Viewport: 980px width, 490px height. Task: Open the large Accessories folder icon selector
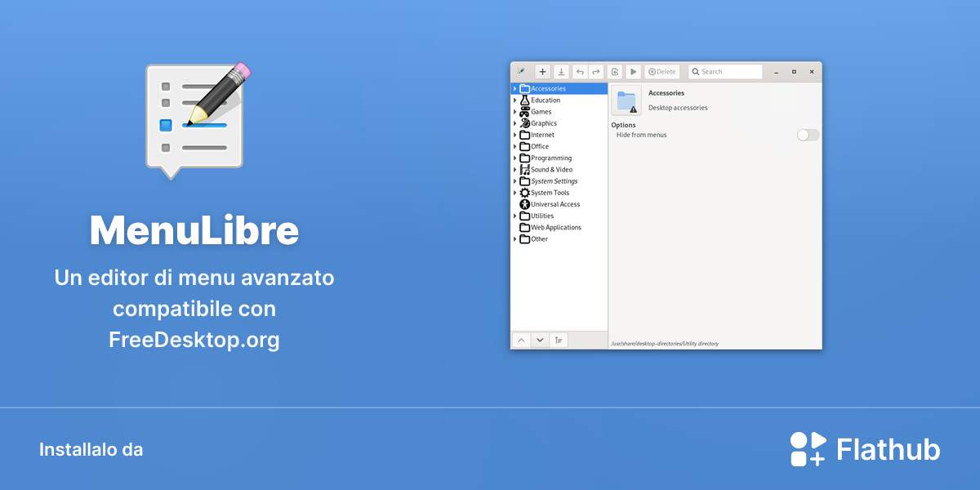[626, 100]
